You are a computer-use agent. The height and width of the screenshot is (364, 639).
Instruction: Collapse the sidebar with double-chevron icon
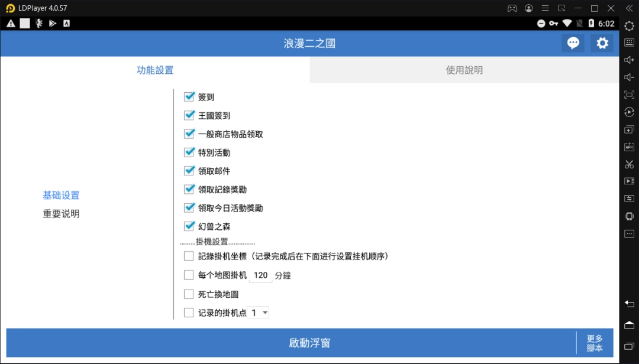coord(629,8)
